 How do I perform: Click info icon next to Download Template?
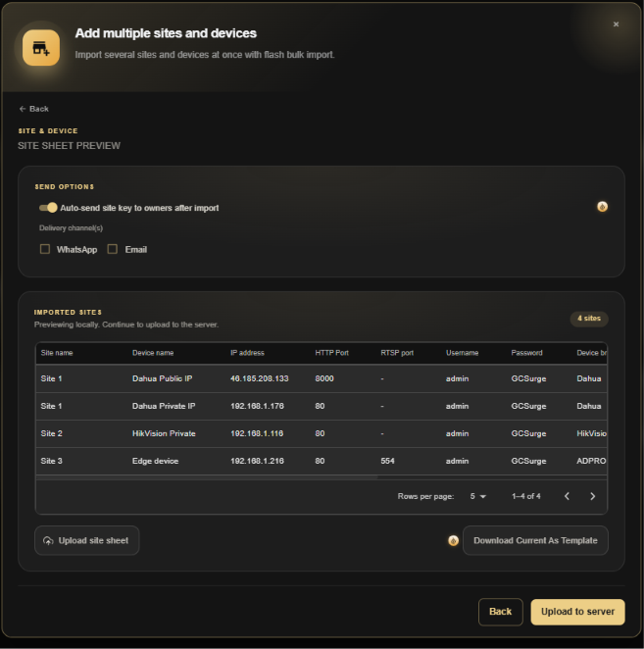click(453, 540)
